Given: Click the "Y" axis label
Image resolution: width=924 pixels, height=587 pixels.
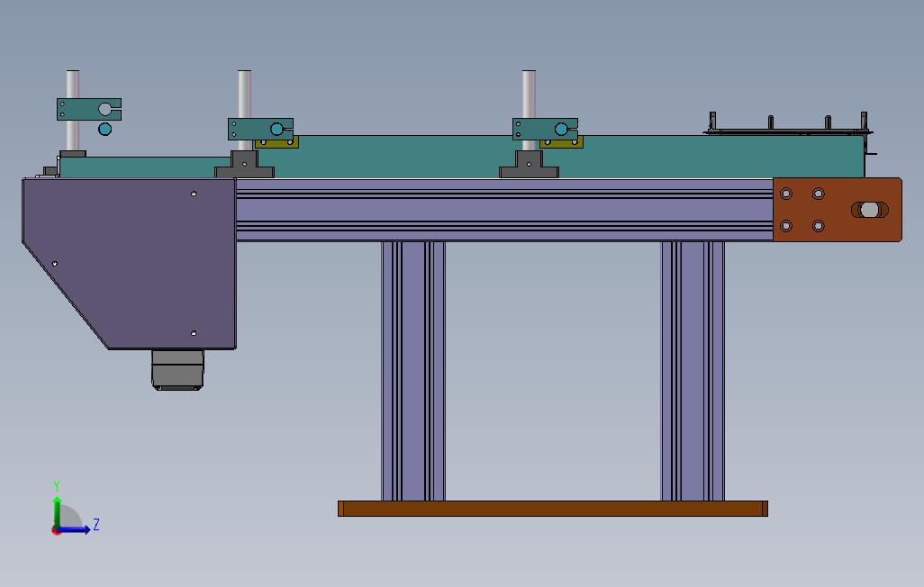Looking at the screenshot, I should (x=57, y=485).
